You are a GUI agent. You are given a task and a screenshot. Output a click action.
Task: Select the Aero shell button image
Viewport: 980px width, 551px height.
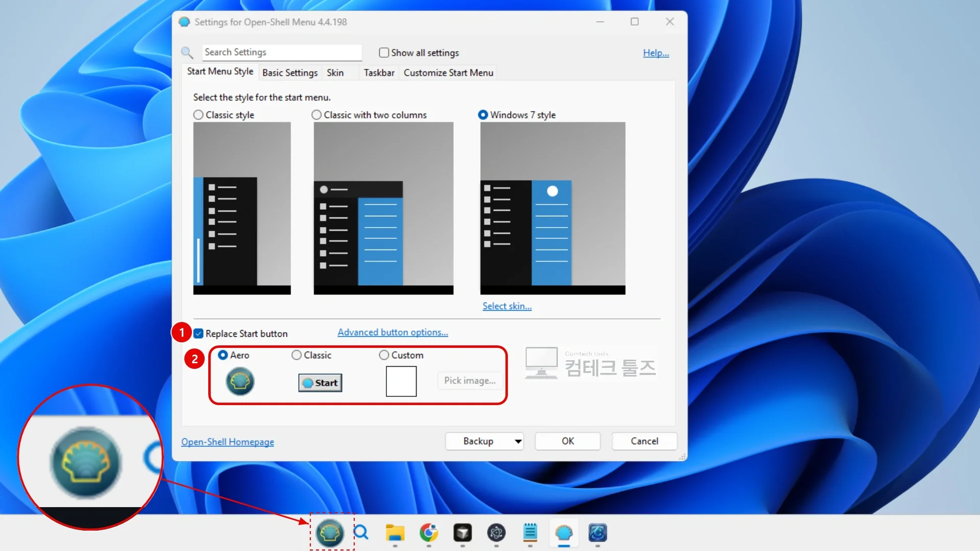pos(240,382)
